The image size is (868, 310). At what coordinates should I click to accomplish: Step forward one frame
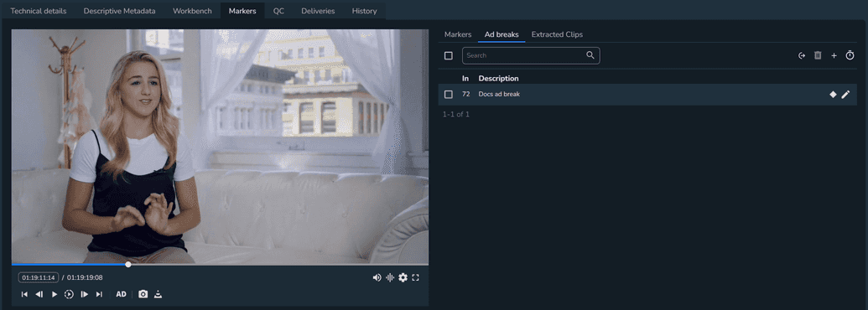[x=84, y=294]
